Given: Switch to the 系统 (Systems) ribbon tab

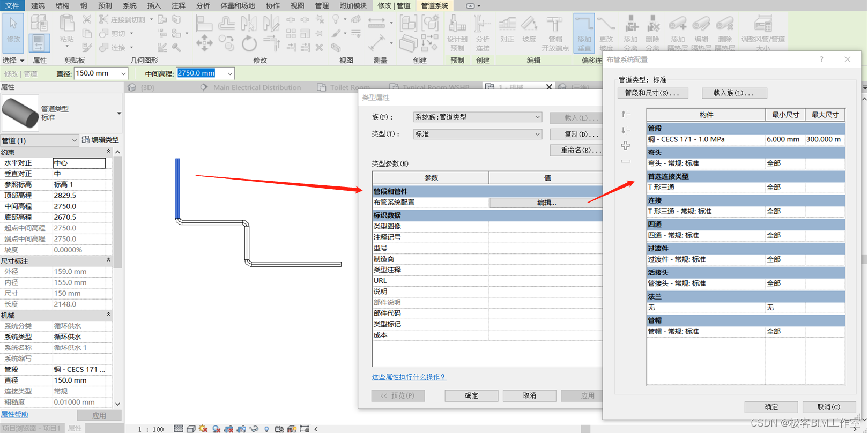Looking at the screenshot, I should click(130, 5).
